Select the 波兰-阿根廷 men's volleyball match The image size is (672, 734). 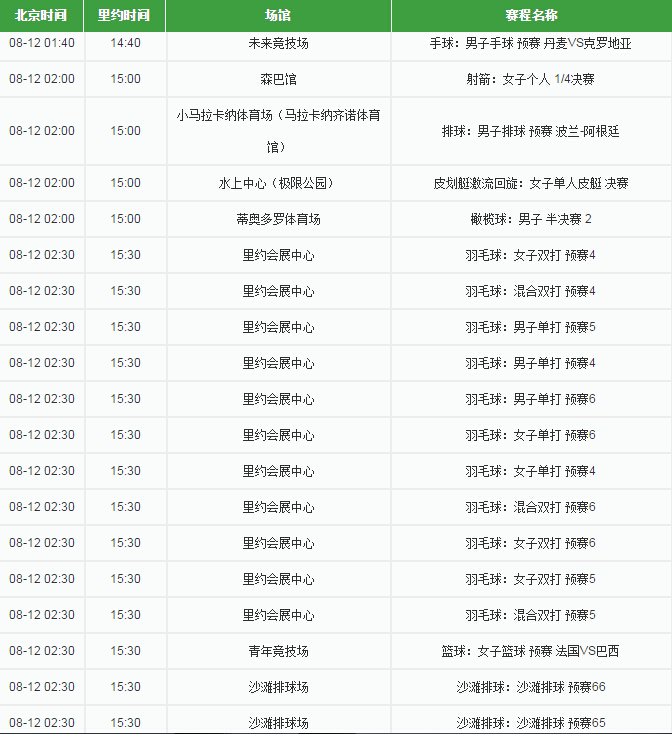[x=531, y=131]
